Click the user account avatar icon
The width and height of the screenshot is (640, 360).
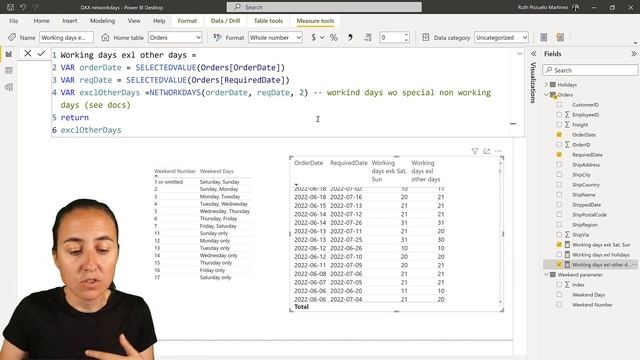576,7
